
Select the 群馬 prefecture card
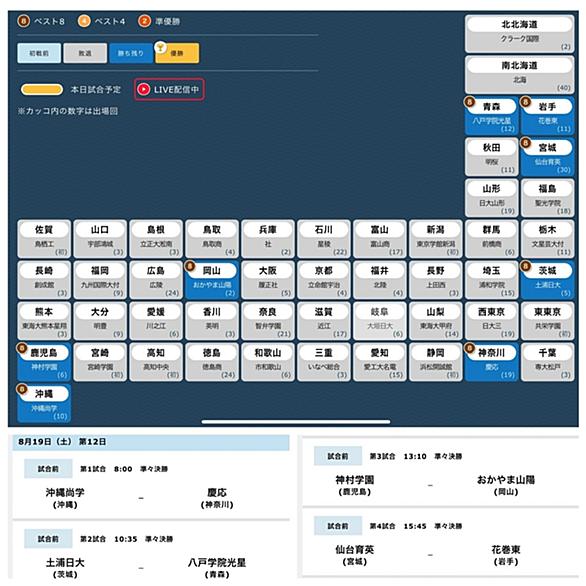click(x=491, y=239)
